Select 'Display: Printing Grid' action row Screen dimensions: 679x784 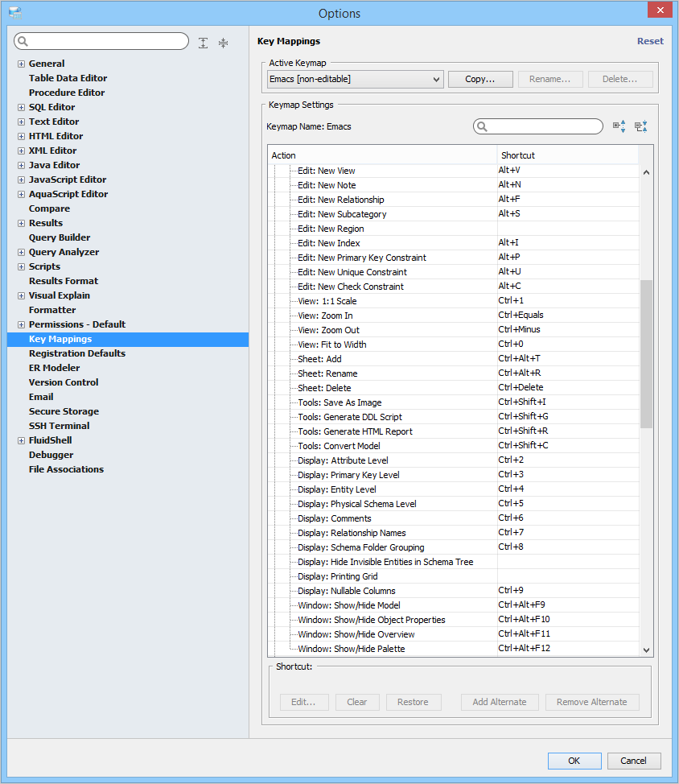[454, 577]
